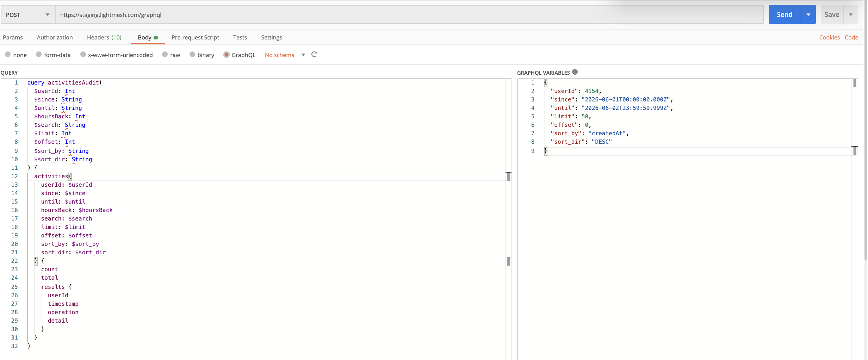Go to the Tests tab
Viewport: 868px width, 360px height.
pos(240,37)
